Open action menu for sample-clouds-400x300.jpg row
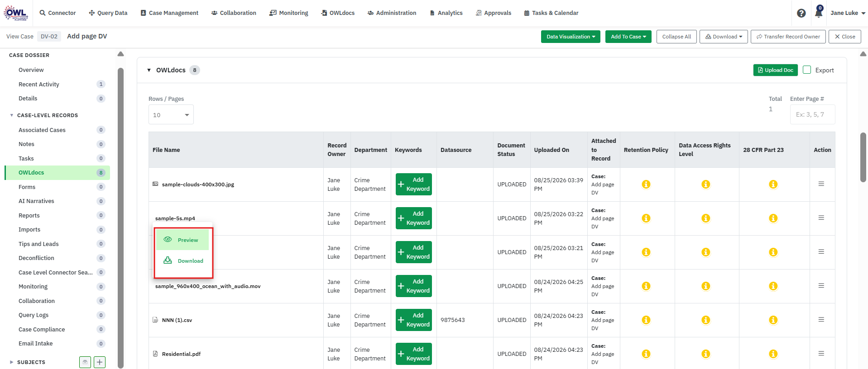The width and height of the screenshot is (868, 369). [821, 184]
